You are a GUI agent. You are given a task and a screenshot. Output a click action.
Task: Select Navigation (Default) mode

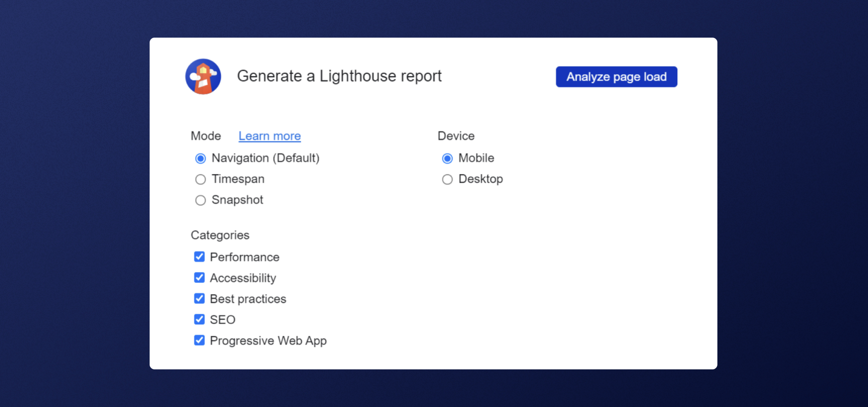200,158
